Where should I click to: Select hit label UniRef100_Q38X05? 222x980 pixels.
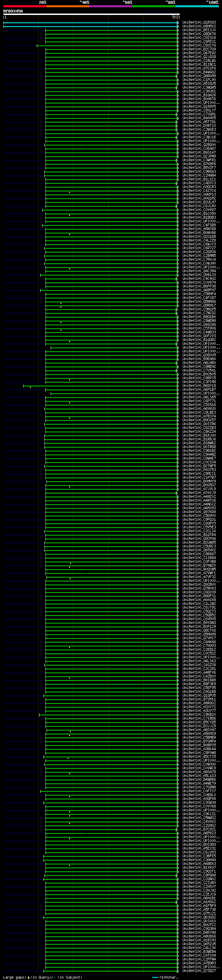point(199,355)
